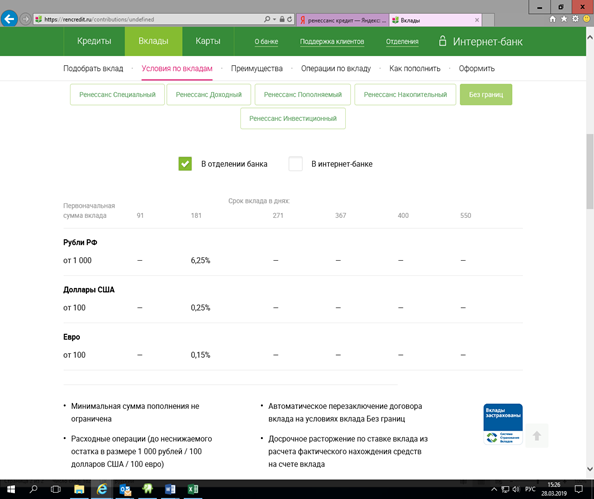
Task: Select Ренессанс Специальный deposit
Action: [x=117, y=94]
